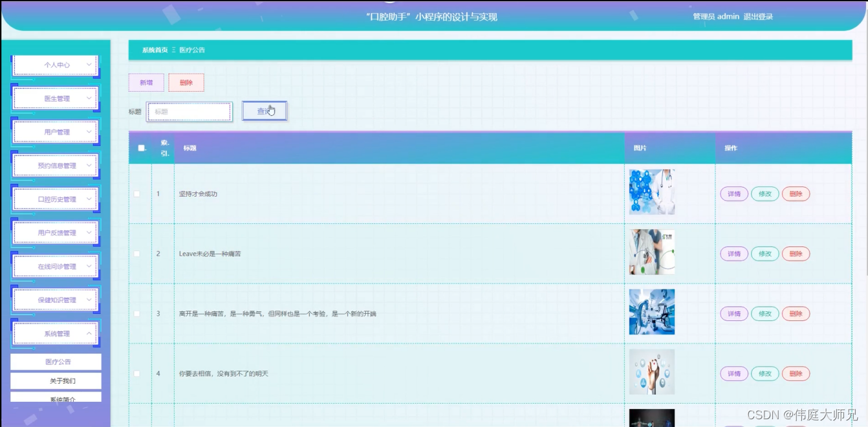Check the box for row 坚持才会成功
868x427 pixels.
136,194
